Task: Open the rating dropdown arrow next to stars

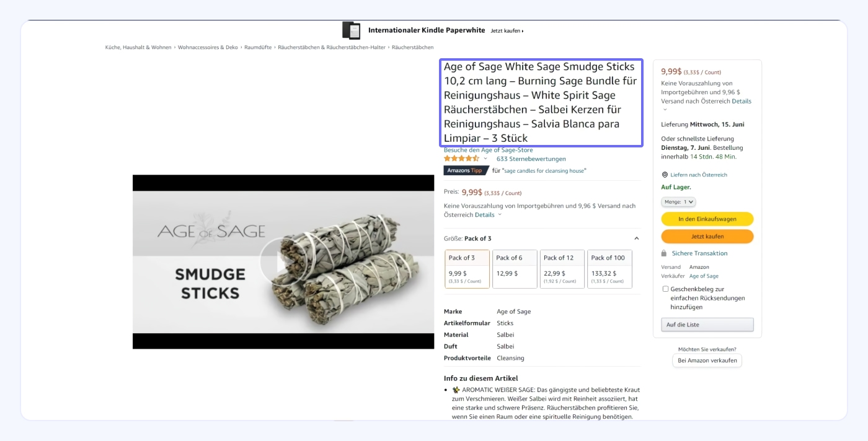Action: tap(485, 159)
